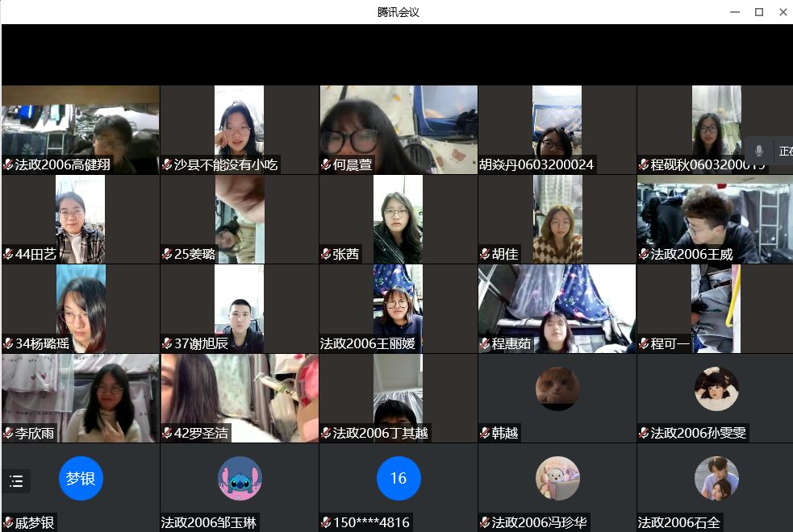Click the 腾讯会议 window title bar
The width and height of the screenshot is (793, 532).
click(x=398, y=12)
